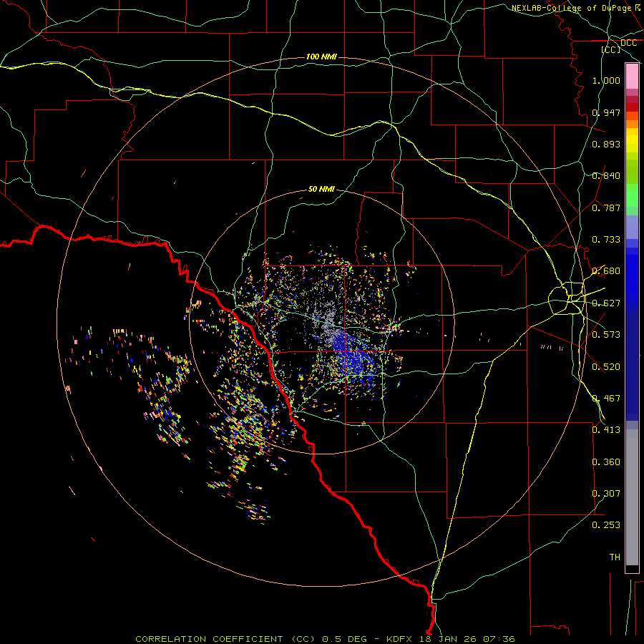Click the Correlation Coefficient caption text
The image size is (644, 644).
[x=325, y=639]
